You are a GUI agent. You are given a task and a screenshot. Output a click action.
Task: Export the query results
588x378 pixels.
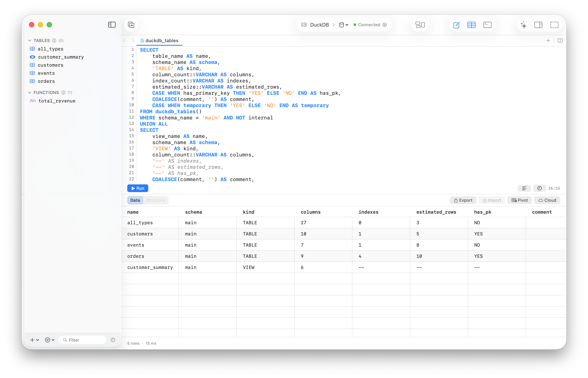click(x=463, y=200)
